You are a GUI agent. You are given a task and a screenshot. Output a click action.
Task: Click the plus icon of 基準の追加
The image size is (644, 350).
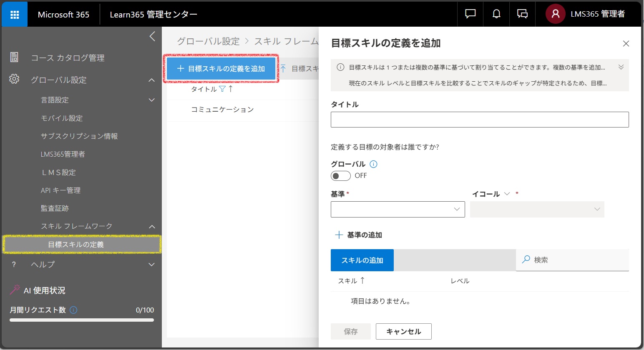click(x=339, y=235)
